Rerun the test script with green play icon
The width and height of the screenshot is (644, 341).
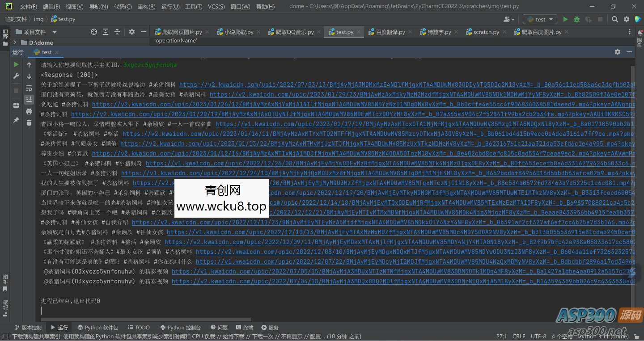pos(16,64)
